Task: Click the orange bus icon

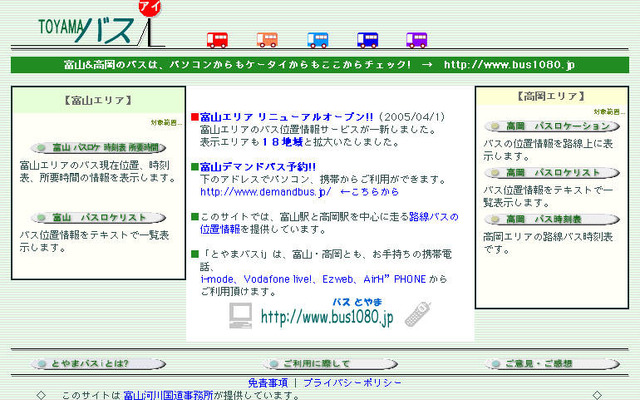Action: tap(267, 40)
